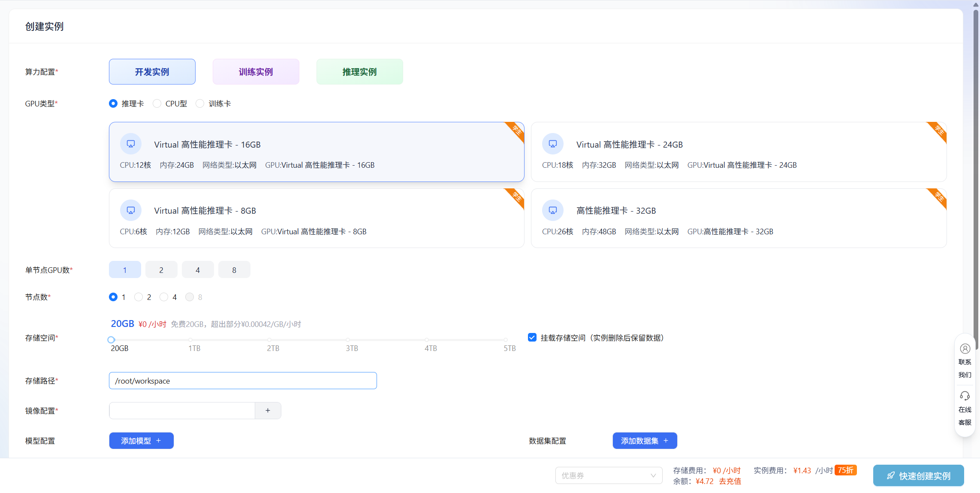Select the CPU型 GPU type radio

[x=157, y=103]
